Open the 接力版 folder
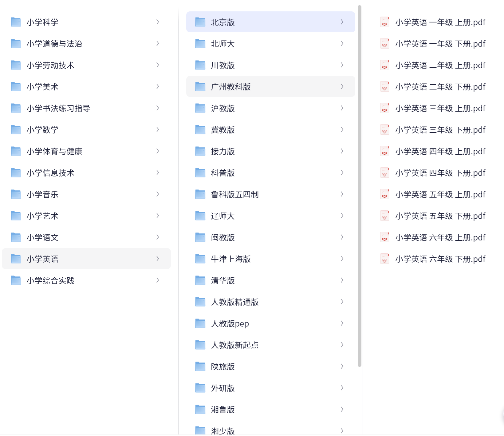 [271, 151]
